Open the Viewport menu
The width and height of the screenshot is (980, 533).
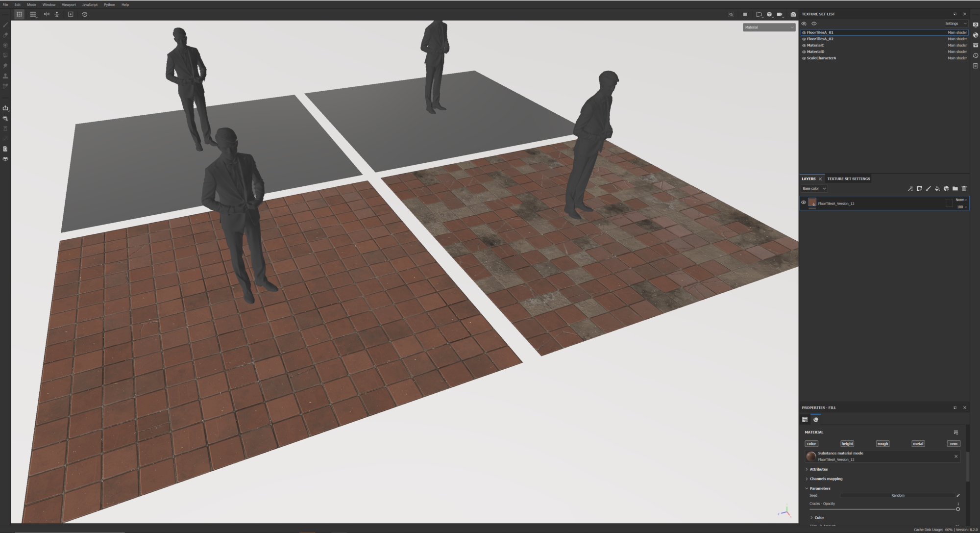[69, 4]
